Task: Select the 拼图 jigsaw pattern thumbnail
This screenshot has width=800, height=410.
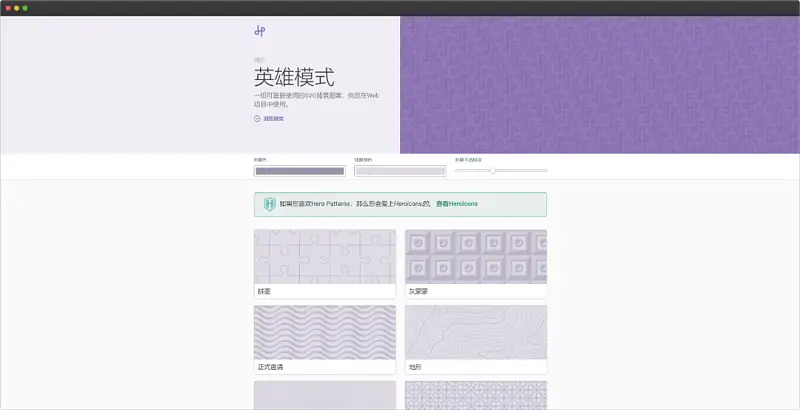Action: tap(325, 257)
